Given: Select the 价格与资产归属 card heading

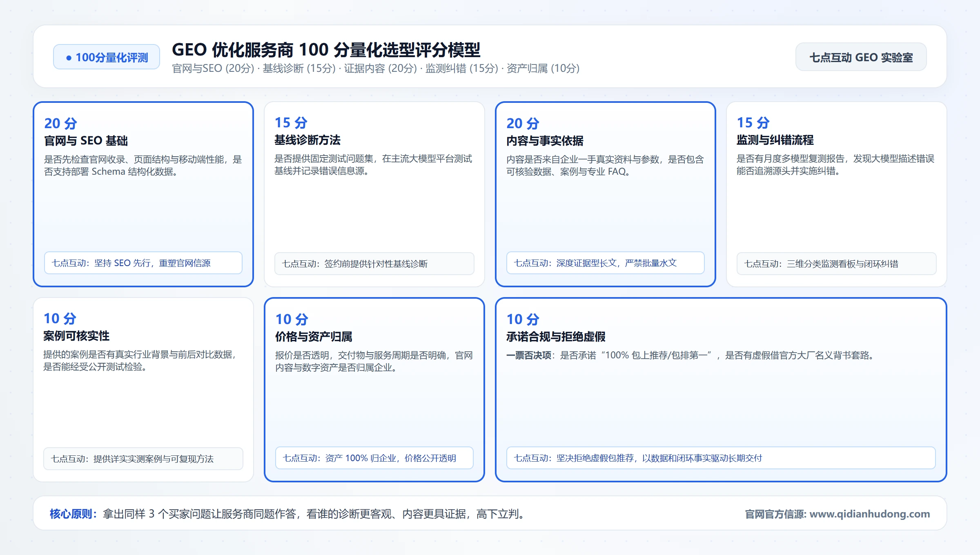Looking at the screenshot, I should coord(314,337).
